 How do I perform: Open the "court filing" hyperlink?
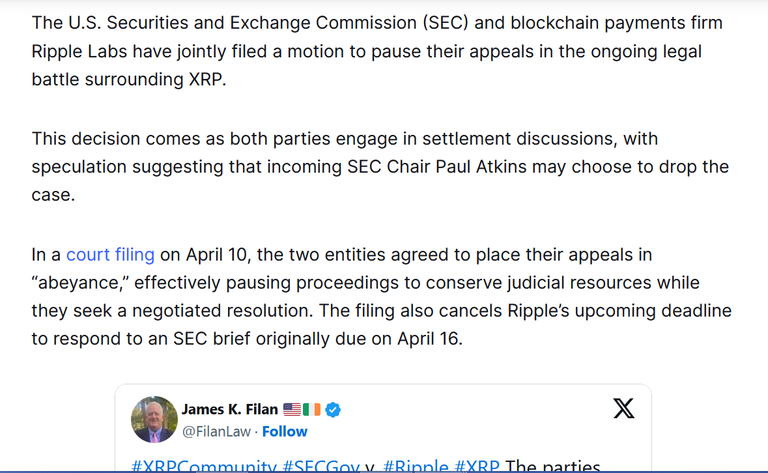[110, 255]
